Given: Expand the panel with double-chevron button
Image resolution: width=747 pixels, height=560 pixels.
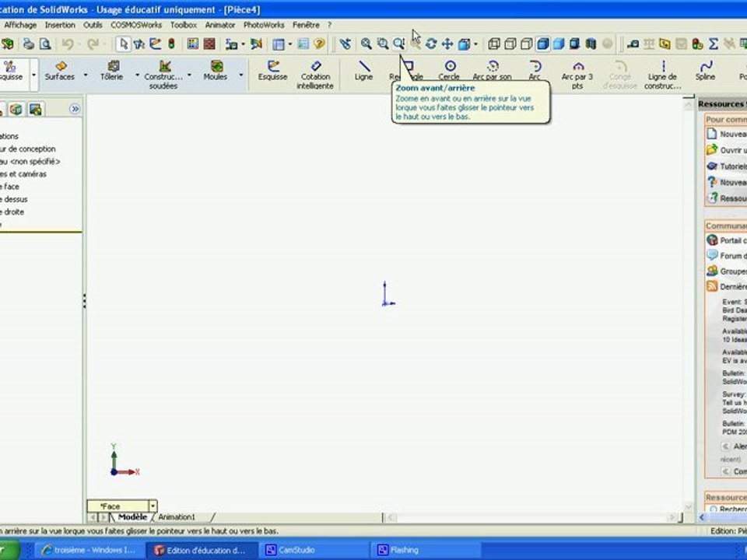Looking at the screenshot, I should [x=75, y=109].
